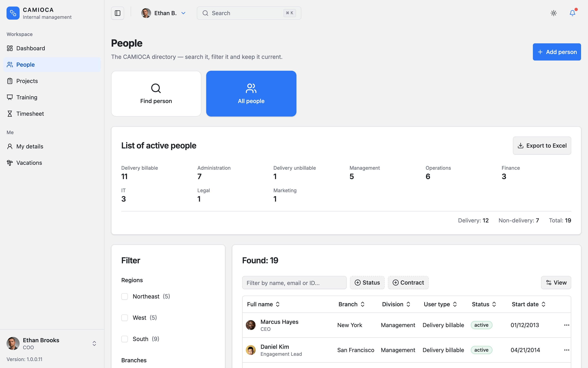
Task: Click the CAMIOCA logo icon
Action: pyautogui.click(x=13, y=13)
